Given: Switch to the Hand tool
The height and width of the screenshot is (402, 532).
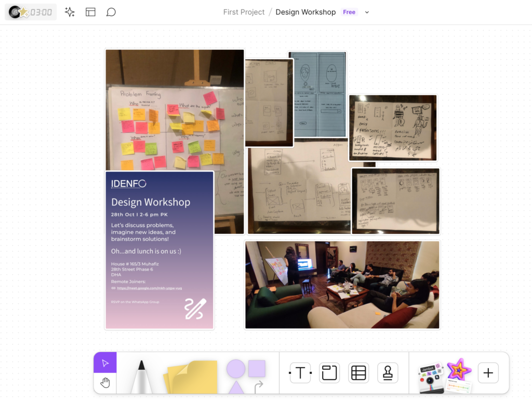Looking at the screenshot, I should point(105,383).
